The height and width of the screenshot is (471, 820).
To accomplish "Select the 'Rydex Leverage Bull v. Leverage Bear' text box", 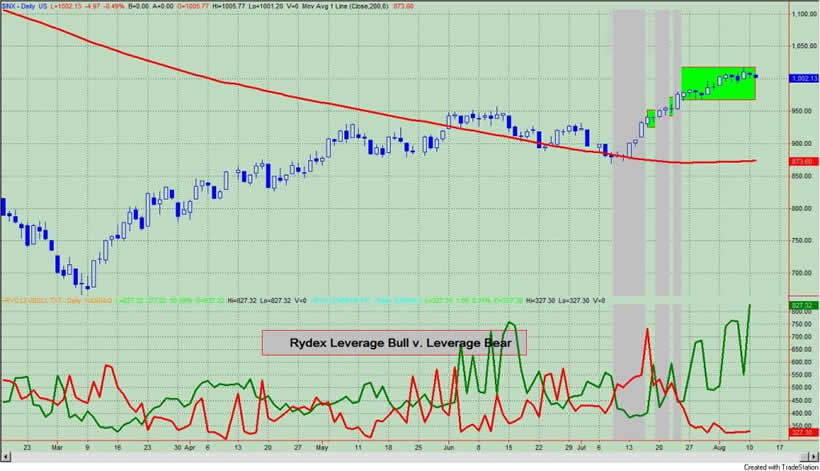I will [394, 343].
